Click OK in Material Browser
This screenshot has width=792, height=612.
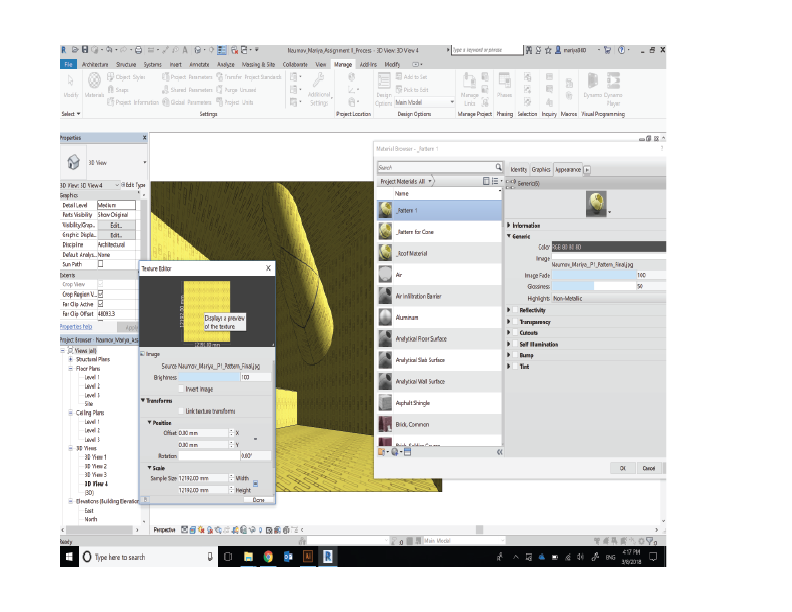622,468
